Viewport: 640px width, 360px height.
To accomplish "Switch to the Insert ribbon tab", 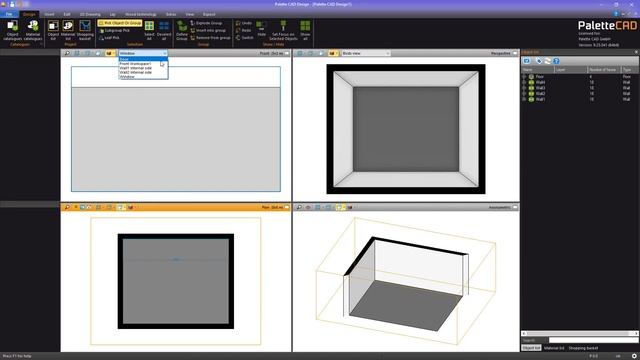I will pos(49,14).
